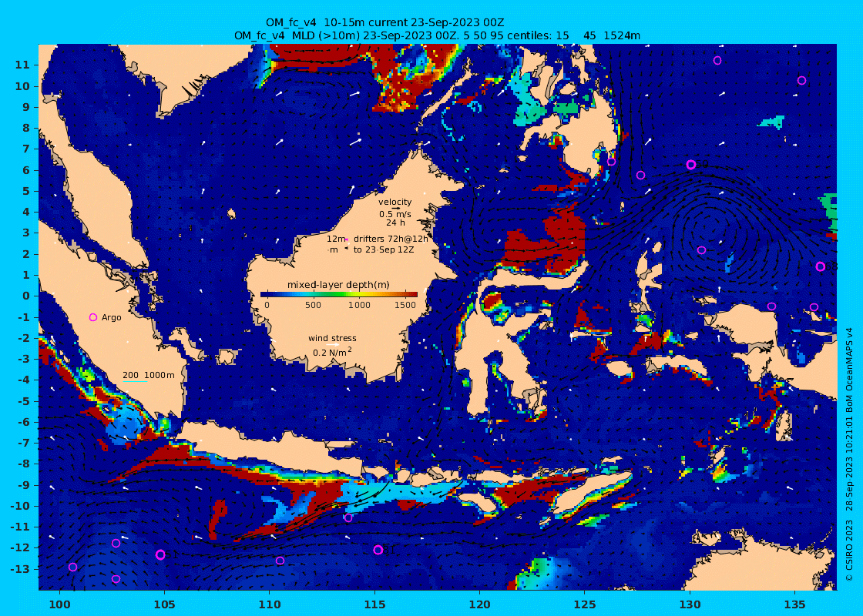Image resolution: width=863 pixels, height=616 pixels.
Task: Click 'to 23 Sep 12Z' legend text
Action: (384, 249)
